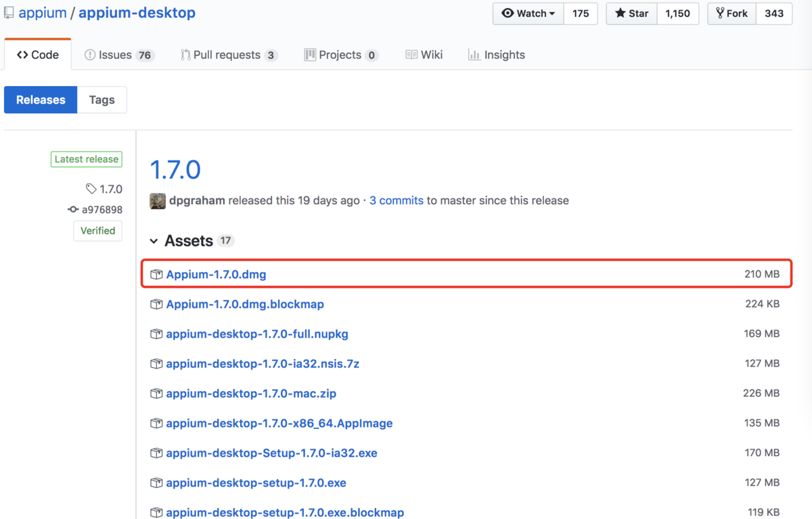Viewport: 812px width, 519px height.
Task: Open the 3 commits link
Action: click(397, 200)
